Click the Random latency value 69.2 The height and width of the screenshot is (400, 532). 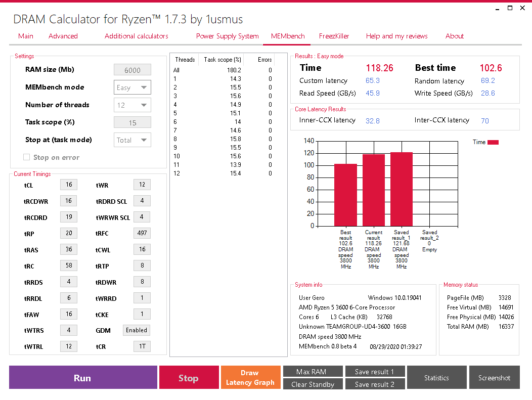tap(488, 81)
